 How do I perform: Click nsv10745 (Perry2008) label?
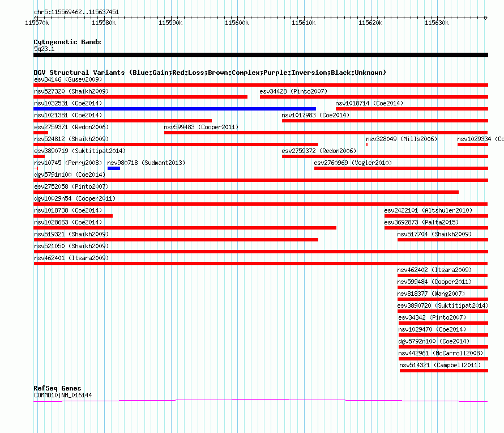coord(68,163)
